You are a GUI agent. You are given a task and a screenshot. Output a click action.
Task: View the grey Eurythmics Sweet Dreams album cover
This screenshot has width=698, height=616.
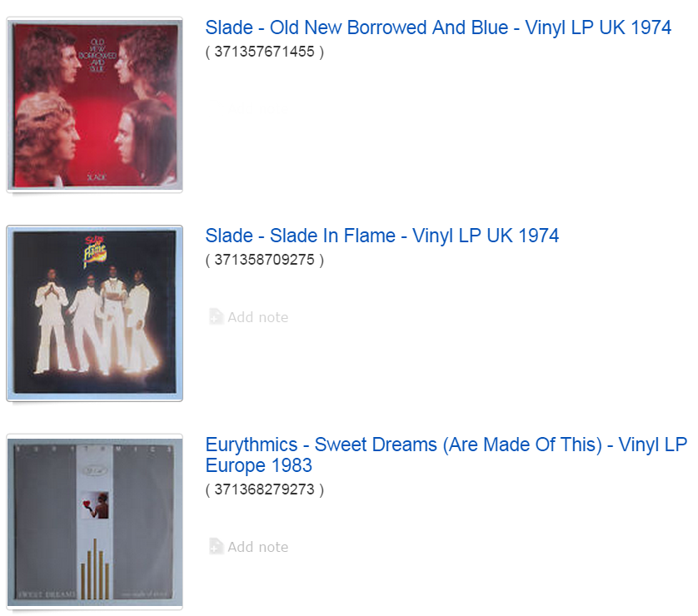point(94,521)
